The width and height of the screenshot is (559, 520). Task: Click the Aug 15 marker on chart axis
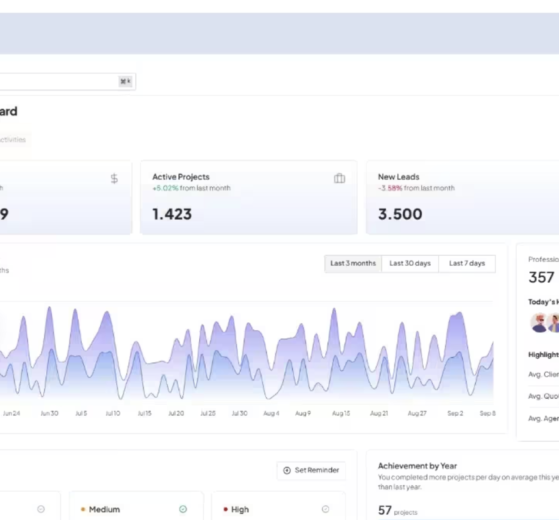pyautogui.click(x=341, y=413)
